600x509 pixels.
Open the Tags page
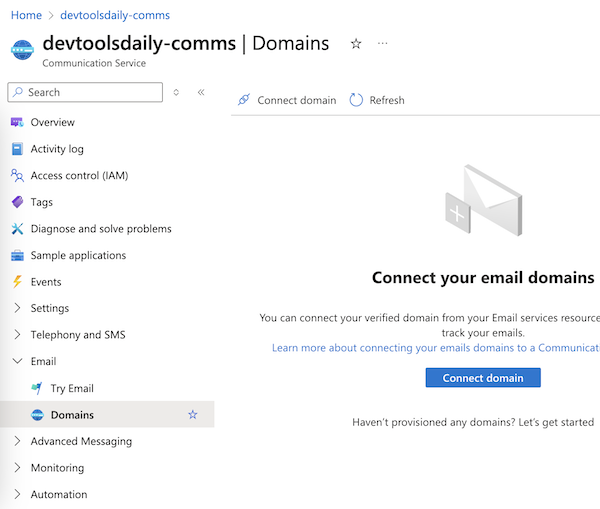(41, 202)
